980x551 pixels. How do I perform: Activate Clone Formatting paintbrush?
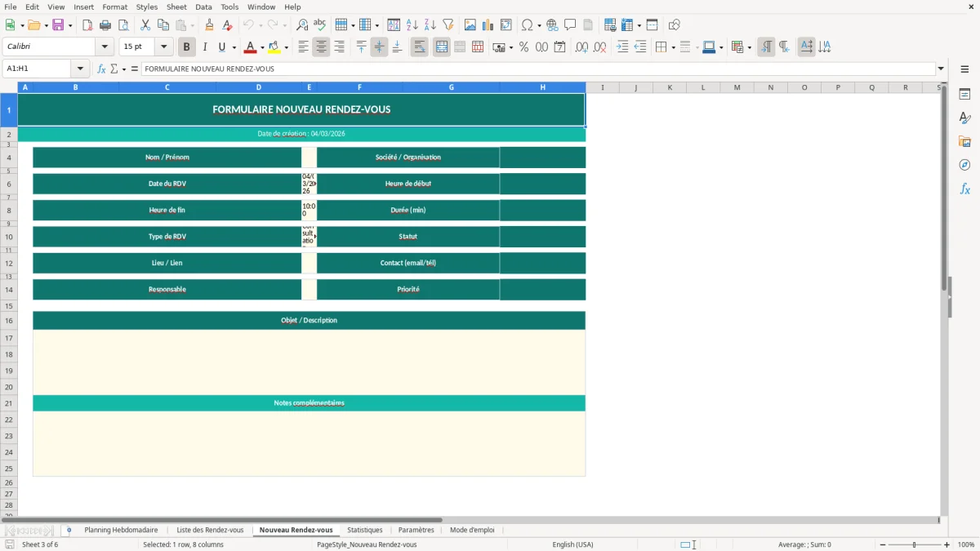click(x=210, y=25)
